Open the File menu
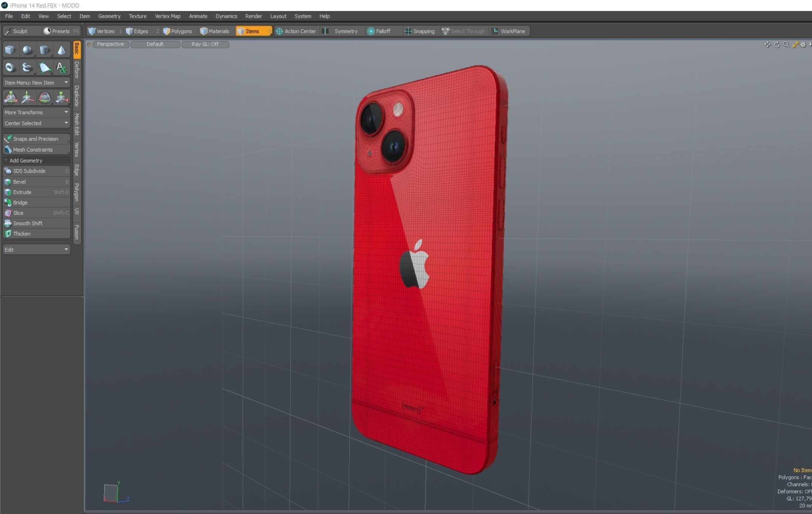The width and height of the screenshot is (812, 514). coord(9,16)
